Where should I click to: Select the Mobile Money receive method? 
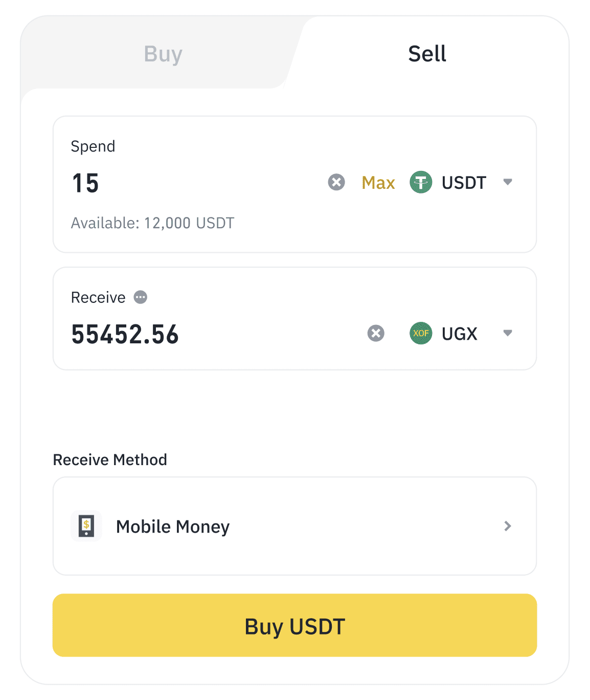click(x=173, y=527)
